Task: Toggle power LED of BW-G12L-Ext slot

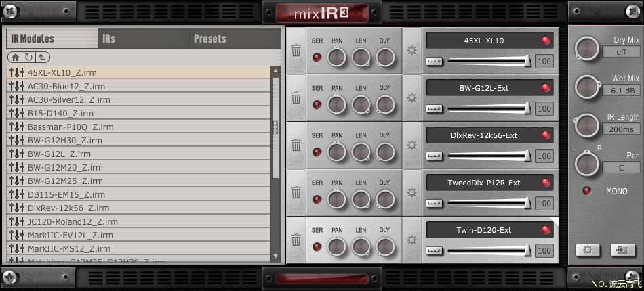Action: pos(546,87)
